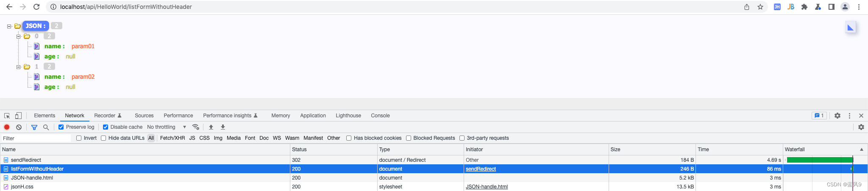Screen dimensions: 868x191
Task: Enable the Hide data URLs checkbox
Action: pyautogui.click(x=103, y=138)
